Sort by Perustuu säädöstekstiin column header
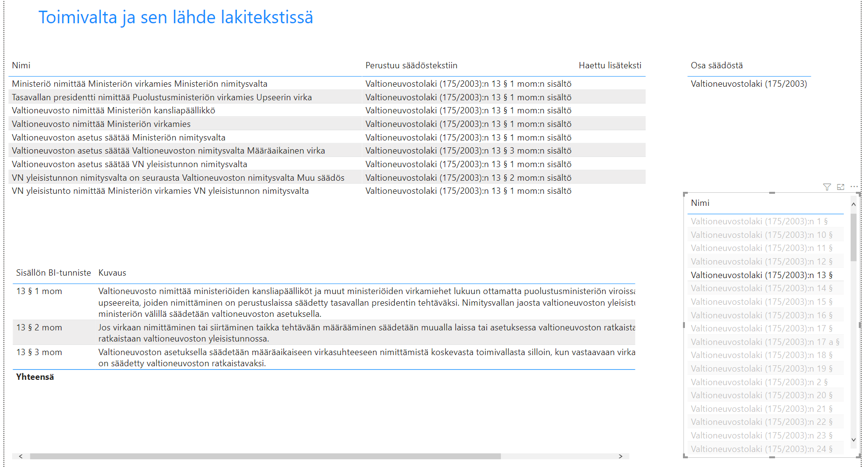 pyautogui.click(x=411, y=65)
